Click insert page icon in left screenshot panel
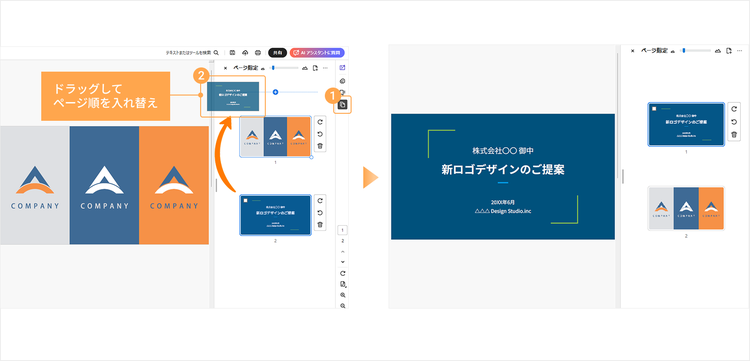The height and width of the screenshot is (361, 750). click(315, 68)
